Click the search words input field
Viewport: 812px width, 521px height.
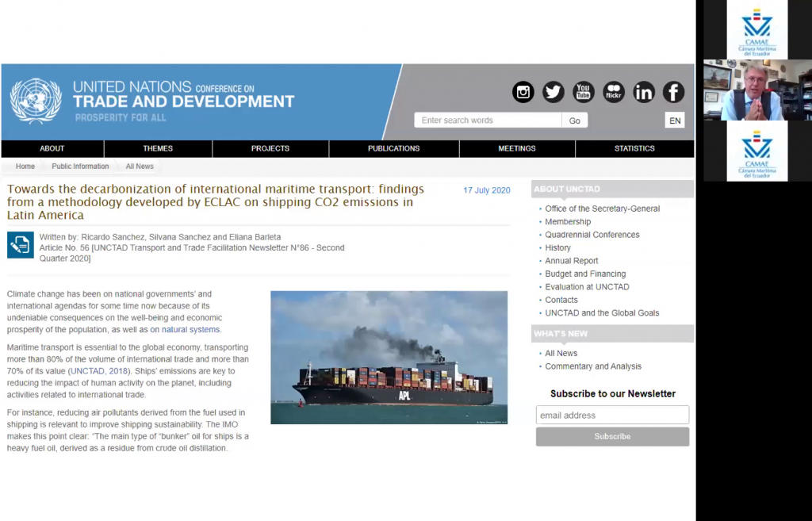(x=488, y=121)
